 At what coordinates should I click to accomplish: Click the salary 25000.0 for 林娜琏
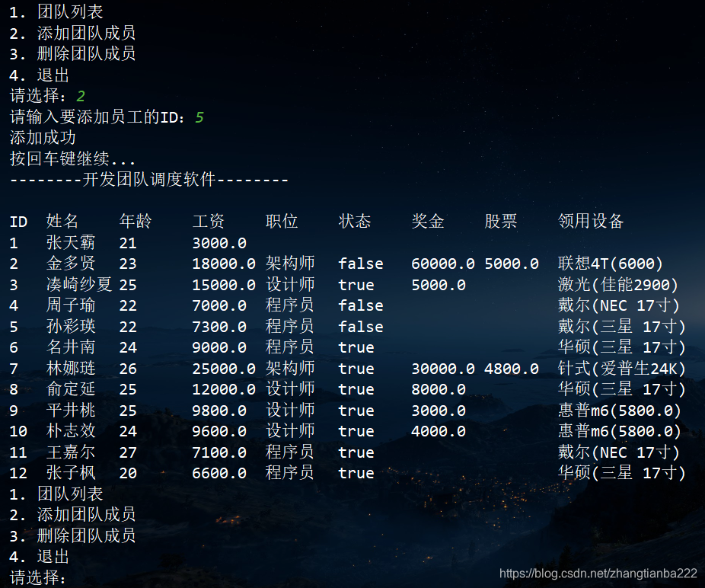tap(224, 369)
